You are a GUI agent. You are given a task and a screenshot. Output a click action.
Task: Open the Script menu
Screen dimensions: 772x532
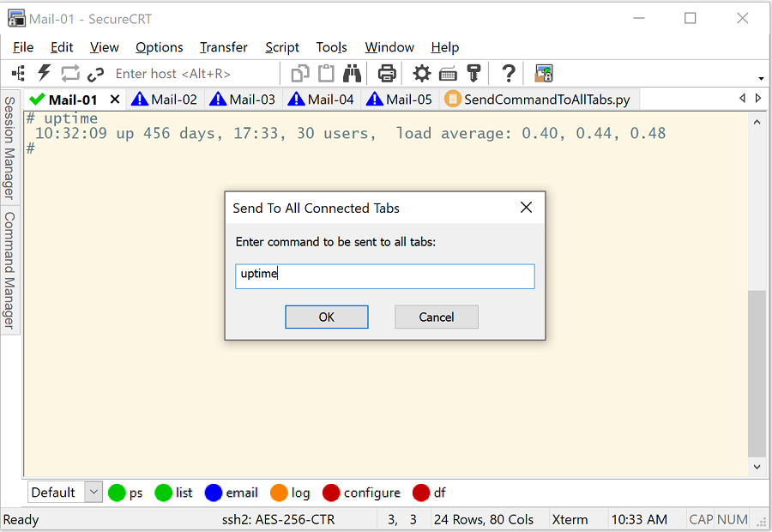click(x=281, y=47)
